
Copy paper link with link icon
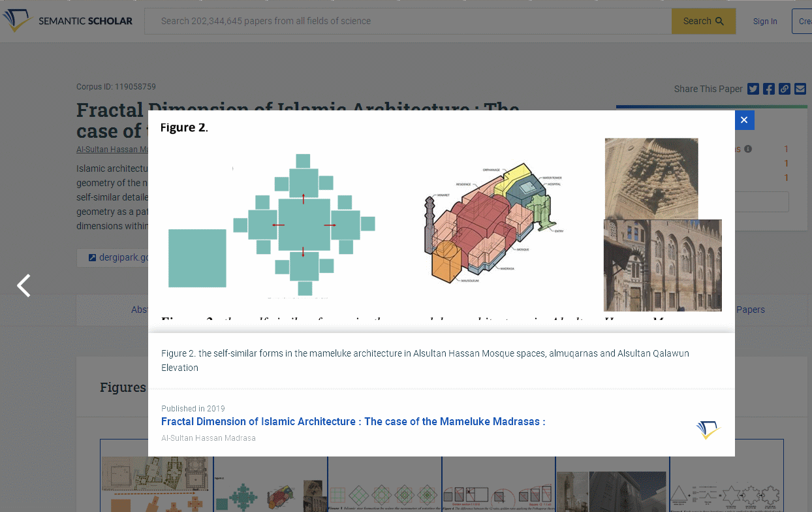point(785,89)
